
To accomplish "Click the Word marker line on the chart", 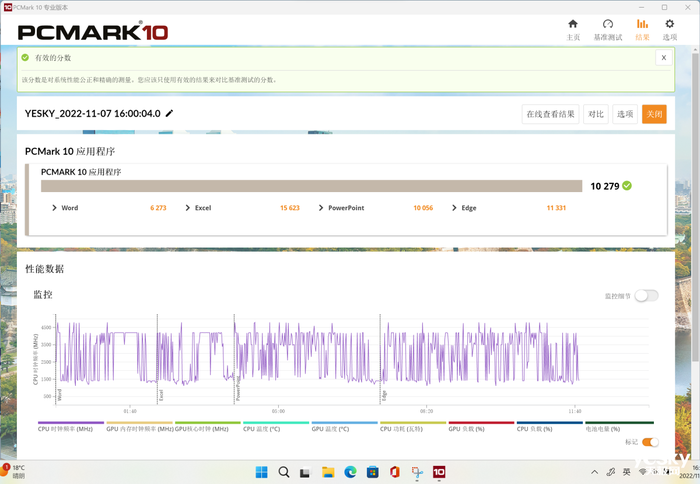I will (x=56, y=359).
